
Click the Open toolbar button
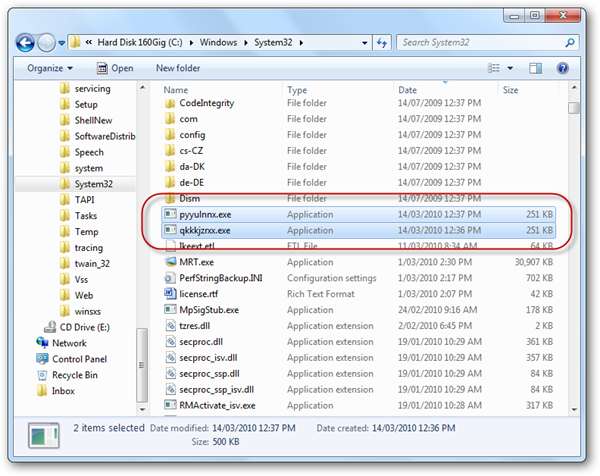tap(114, 68)
